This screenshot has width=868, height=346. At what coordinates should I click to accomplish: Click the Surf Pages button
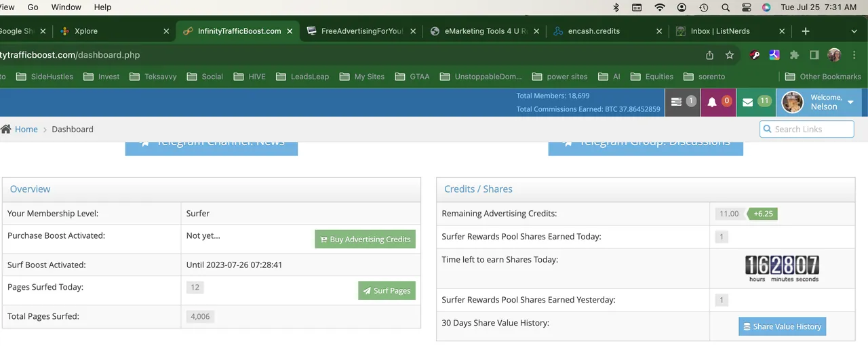coord(387,291)
